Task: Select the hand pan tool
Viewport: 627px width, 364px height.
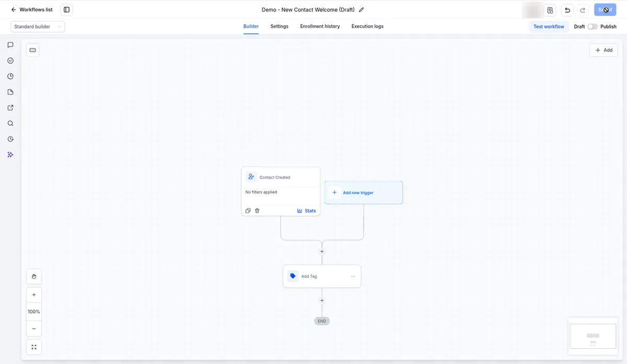Action: [34, 277]
